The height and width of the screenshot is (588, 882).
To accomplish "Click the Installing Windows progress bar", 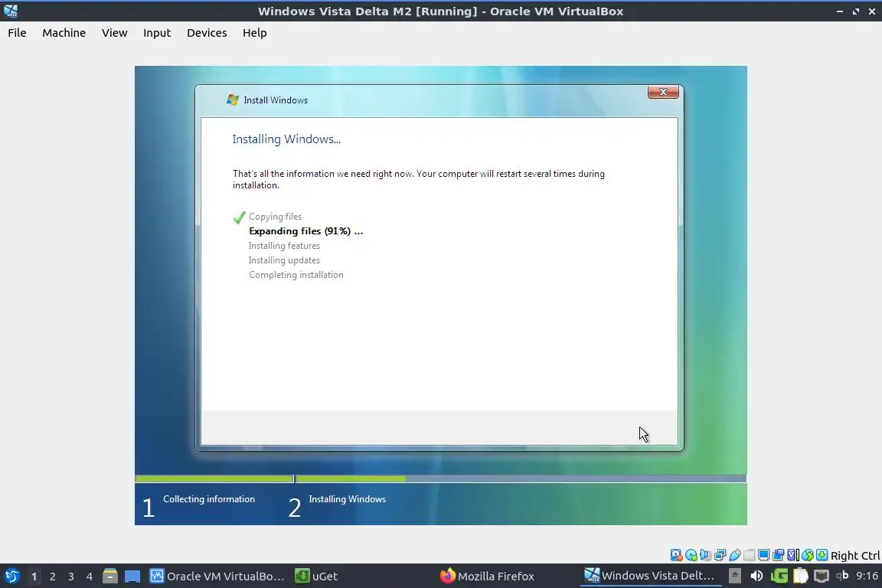I will tap(521, 479).
